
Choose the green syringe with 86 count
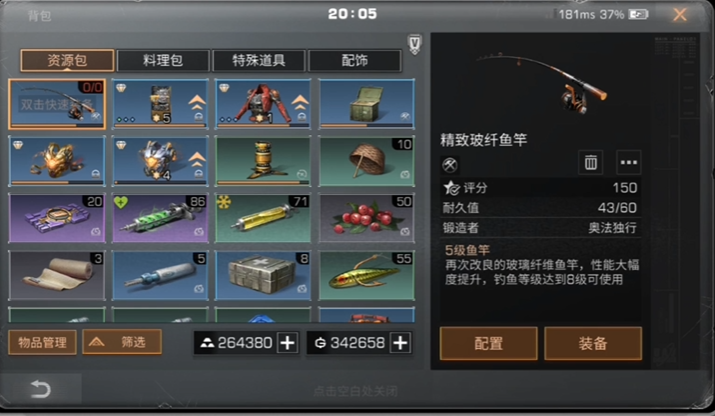[161, 218]
